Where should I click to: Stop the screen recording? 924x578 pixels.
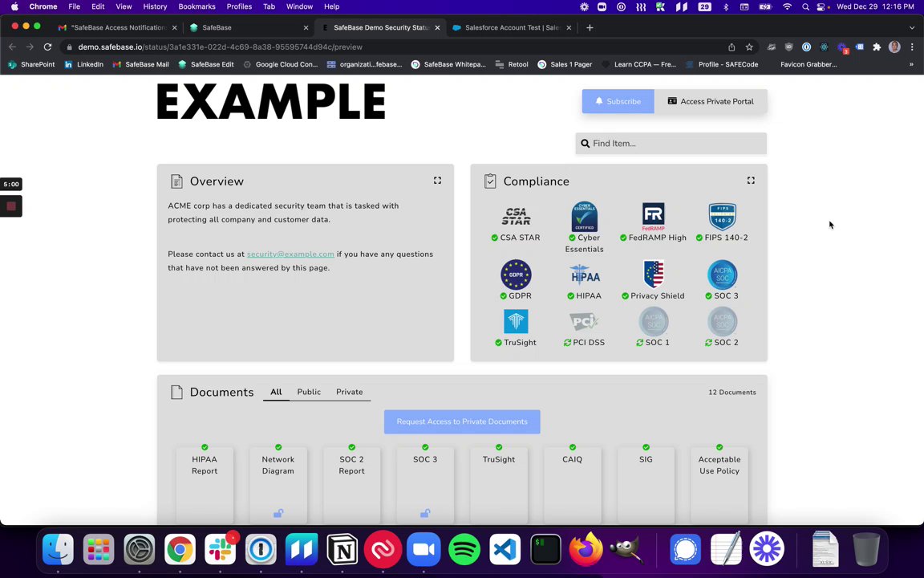tap(10, 206)
